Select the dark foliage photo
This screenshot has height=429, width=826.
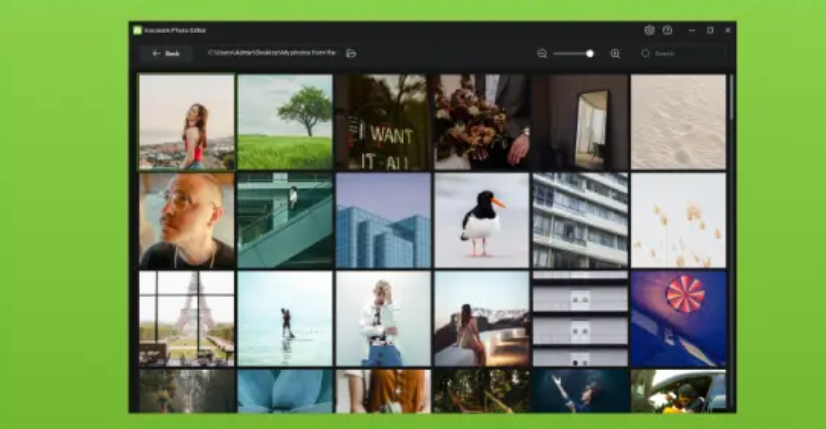click(x=481, y=391)
